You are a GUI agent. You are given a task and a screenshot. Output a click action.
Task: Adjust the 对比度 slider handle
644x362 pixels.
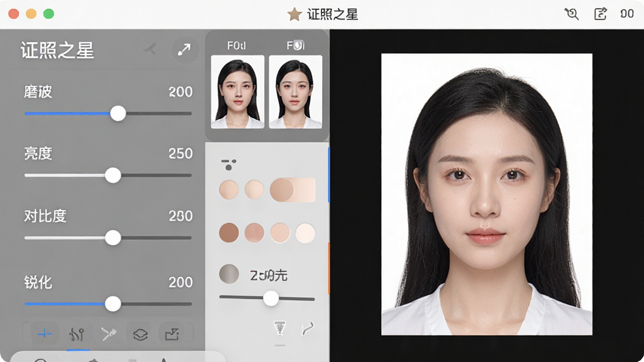pyautogui.click(x=113, y=238)
